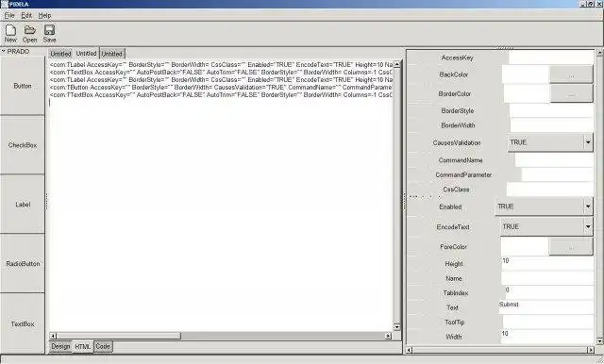Click the editor horizontal scrollbar thumb
Image resolution: width=604 pixels, height=364 pixels.
[119, 336]
